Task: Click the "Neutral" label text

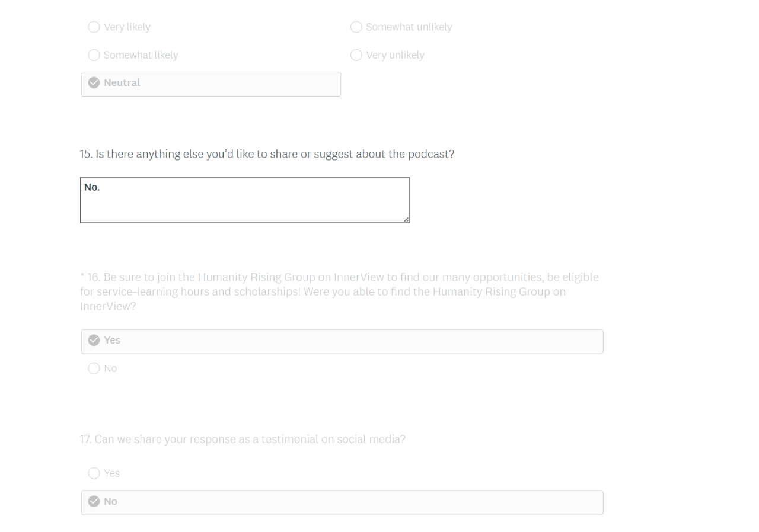Action: (122, 83)
